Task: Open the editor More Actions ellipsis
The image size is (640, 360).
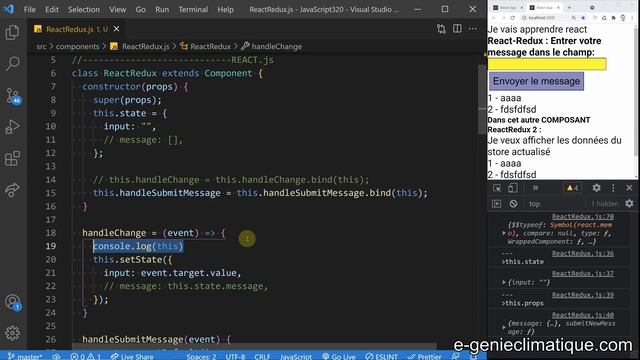Action: click(x=473, y=29)
